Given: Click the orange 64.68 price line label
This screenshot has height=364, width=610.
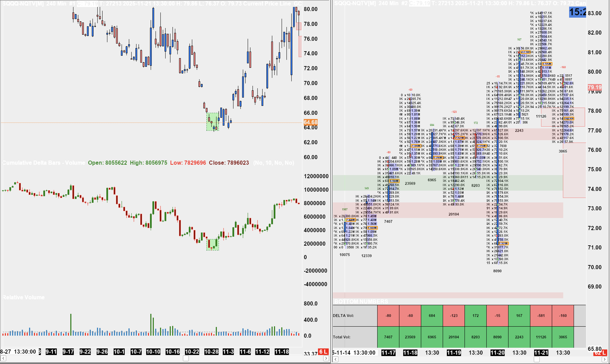Looking at the screenshot, I should (310, 122).
